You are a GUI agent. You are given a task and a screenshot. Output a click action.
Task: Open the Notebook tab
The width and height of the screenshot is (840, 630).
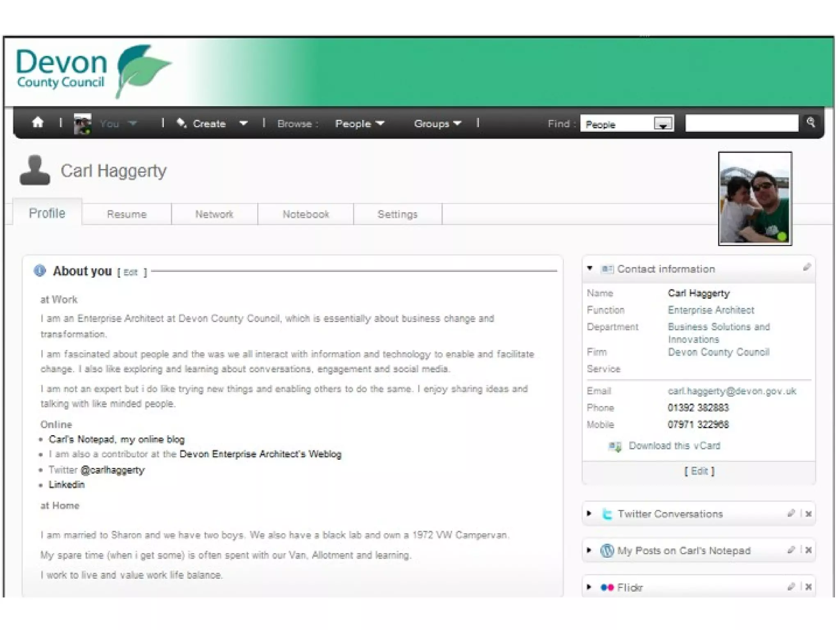click(x=306, y=214)
